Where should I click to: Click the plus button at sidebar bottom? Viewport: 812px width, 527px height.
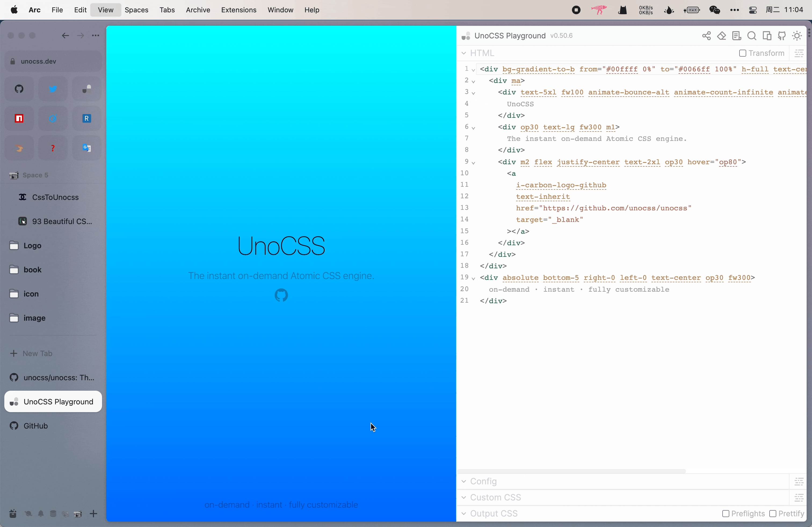tap(93, 514)
